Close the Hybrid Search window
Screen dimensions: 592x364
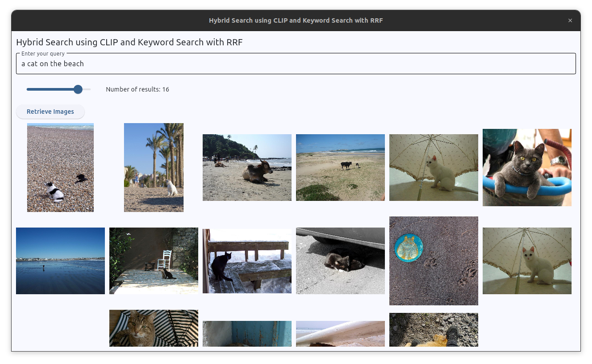(570, 20)
